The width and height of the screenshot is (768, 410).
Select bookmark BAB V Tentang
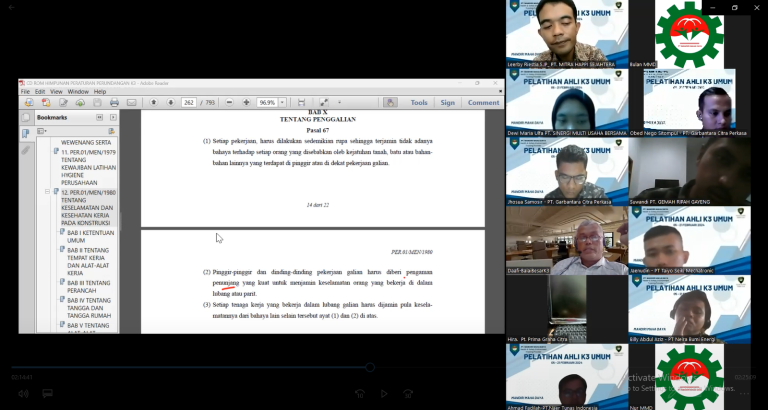[x=88, y=325]
